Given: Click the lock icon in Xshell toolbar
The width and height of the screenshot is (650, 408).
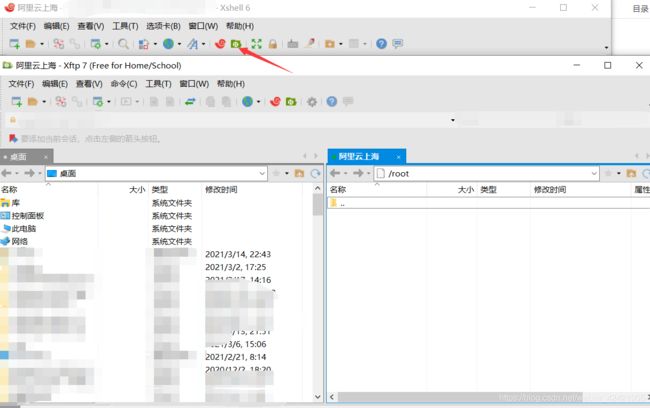Looking at the screenshot, I should coord(273,44).
